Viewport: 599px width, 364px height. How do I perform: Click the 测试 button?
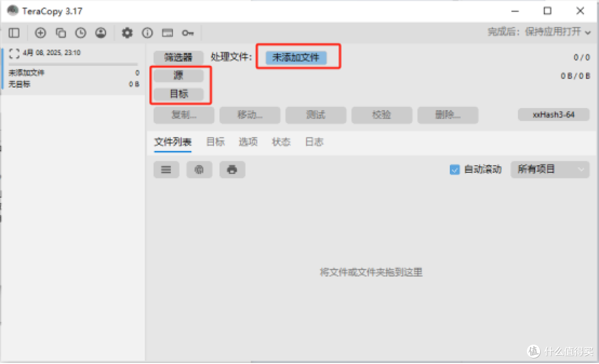coord(316,115)
